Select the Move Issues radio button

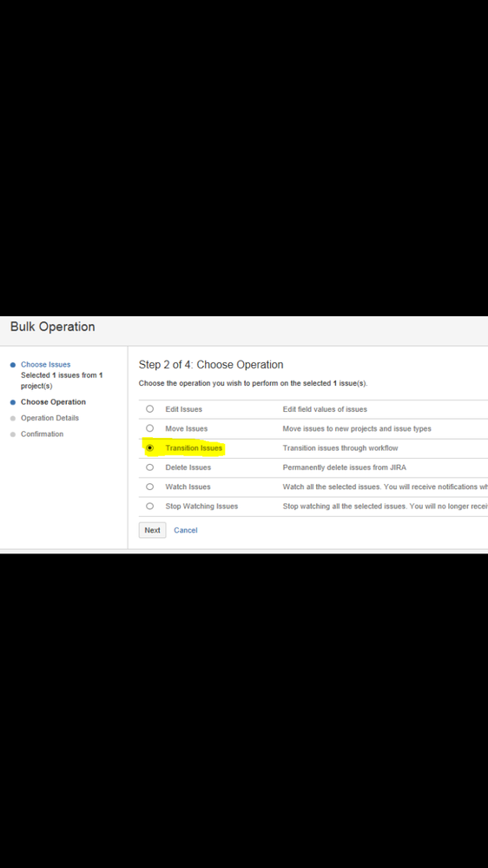[149, 428]
